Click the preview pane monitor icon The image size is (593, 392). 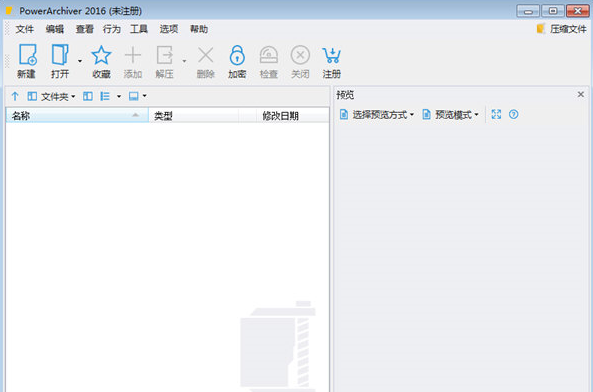(x=134, y=96)
